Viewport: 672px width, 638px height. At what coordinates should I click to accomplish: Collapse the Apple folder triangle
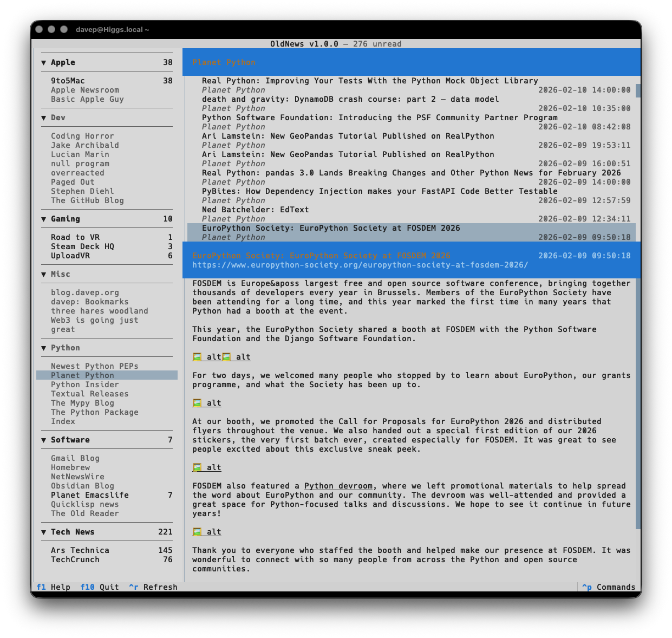point(43,63)
